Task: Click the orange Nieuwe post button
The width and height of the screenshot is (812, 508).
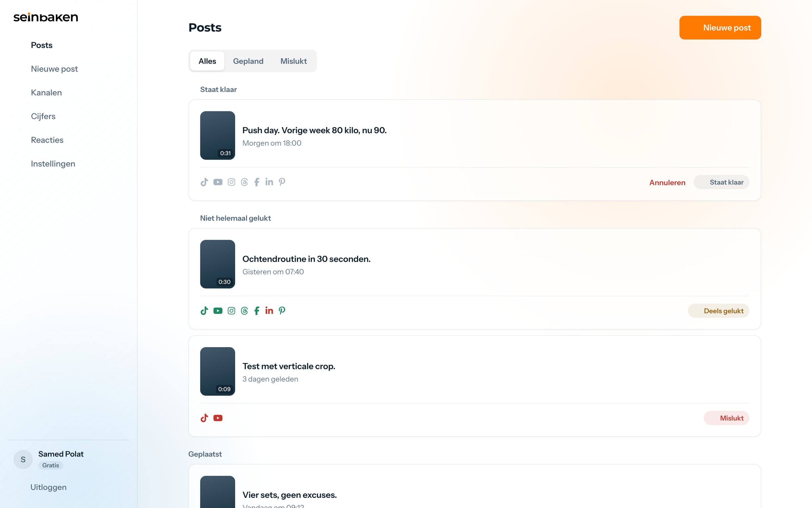Action: coord(720,27)
